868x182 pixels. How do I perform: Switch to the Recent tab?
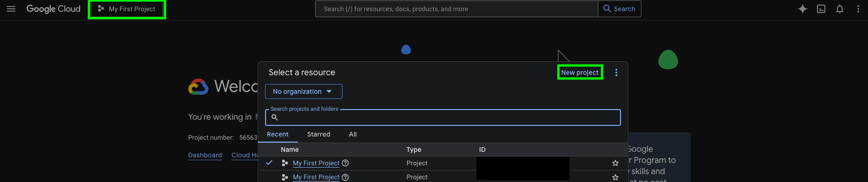coord(278,134)
